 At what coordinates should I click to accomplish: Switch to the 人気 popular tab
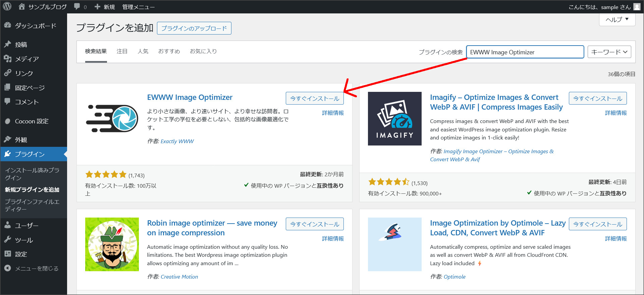[143, 51]
